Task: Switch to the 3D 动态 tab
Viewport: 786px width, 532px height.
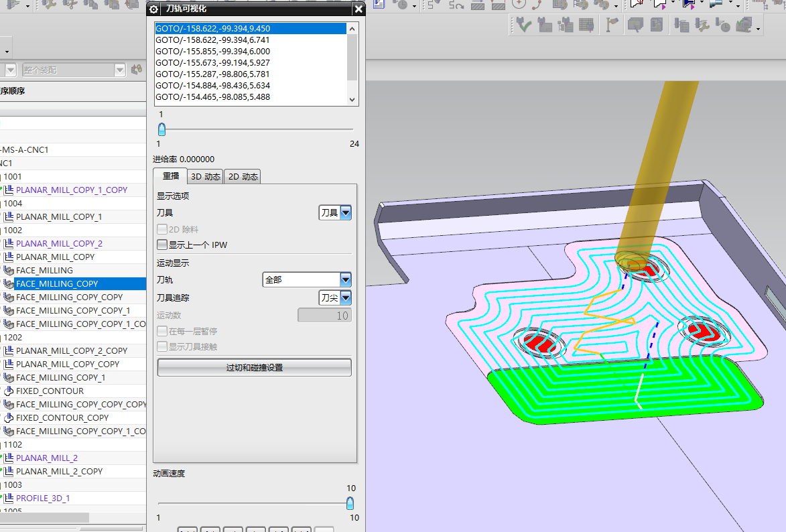Action: [x=204, y=177]
